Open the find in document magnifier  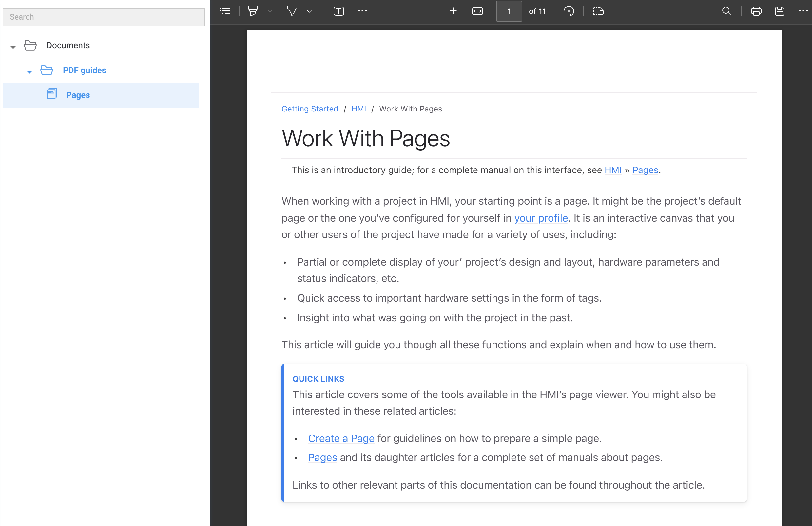click(727, 11)
